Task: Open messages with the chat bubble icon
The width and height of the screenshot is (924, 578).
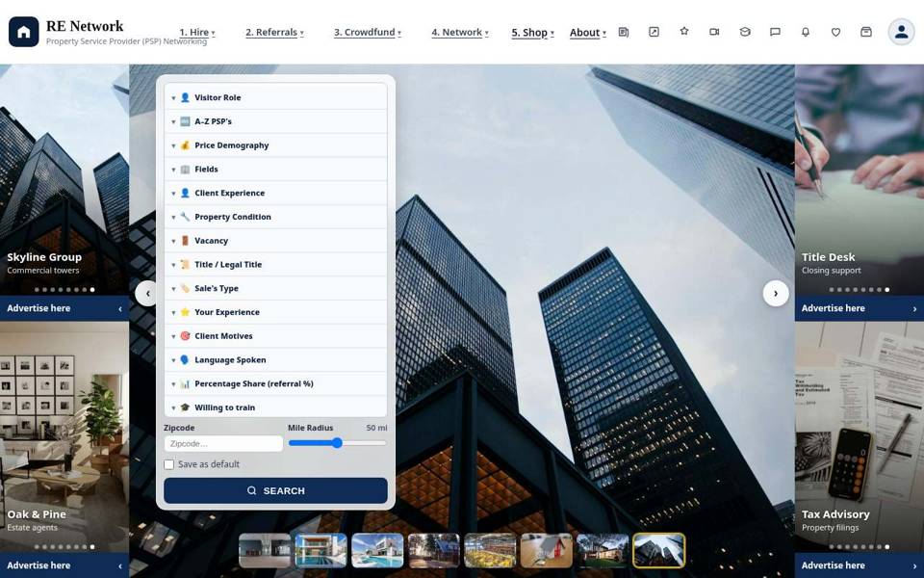Action: 776,32
